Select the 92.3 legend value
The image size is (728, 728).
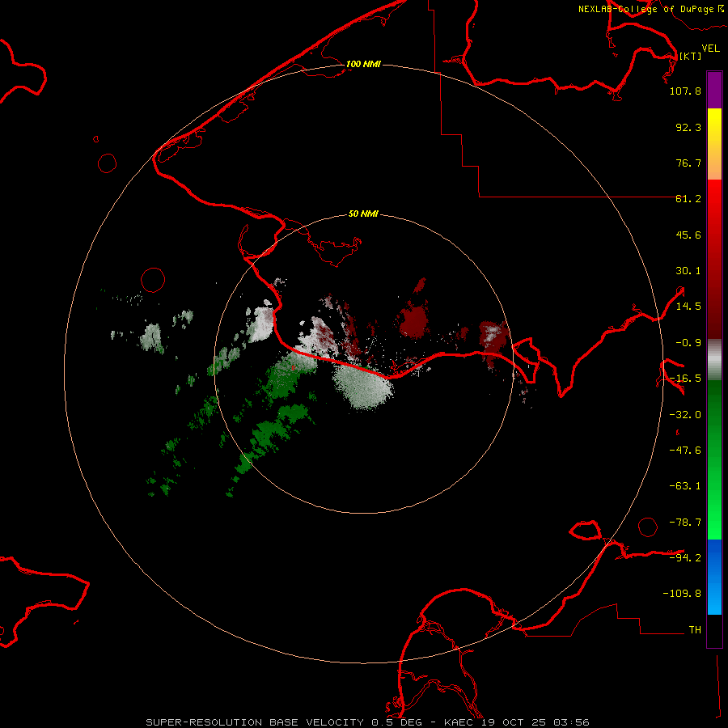[x=688, y=127]
